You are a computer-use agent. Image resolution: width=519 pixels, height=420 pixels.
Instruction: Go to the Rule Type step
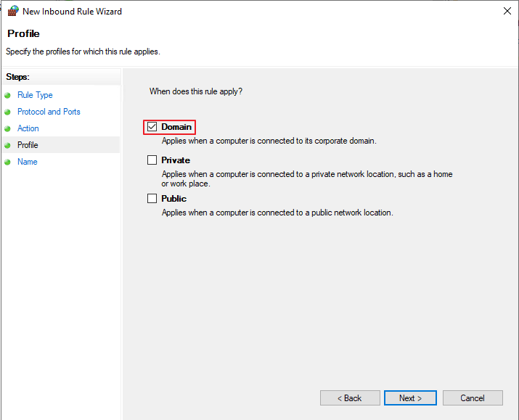[35, 95]
